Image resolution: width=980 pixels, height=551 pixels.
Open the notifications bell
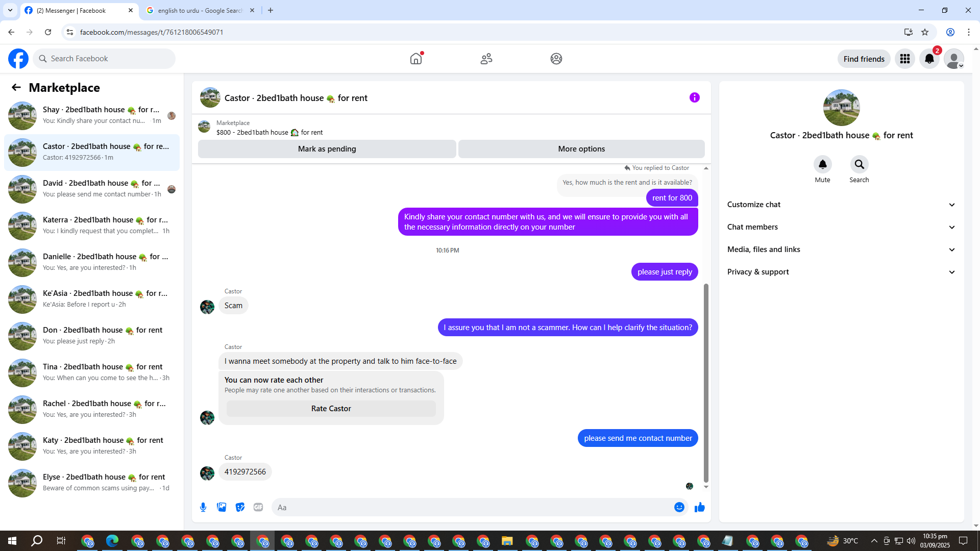(x=929, y=59)
